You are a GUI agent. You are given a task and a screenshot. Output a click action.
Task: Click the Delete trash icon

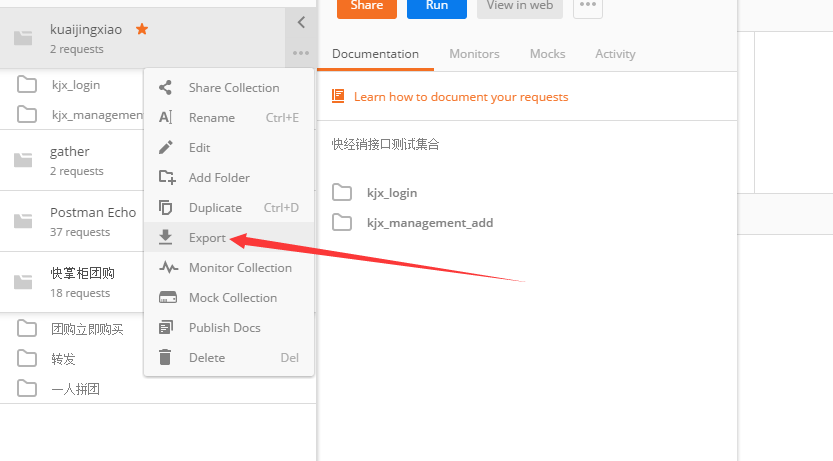point(166,358)
